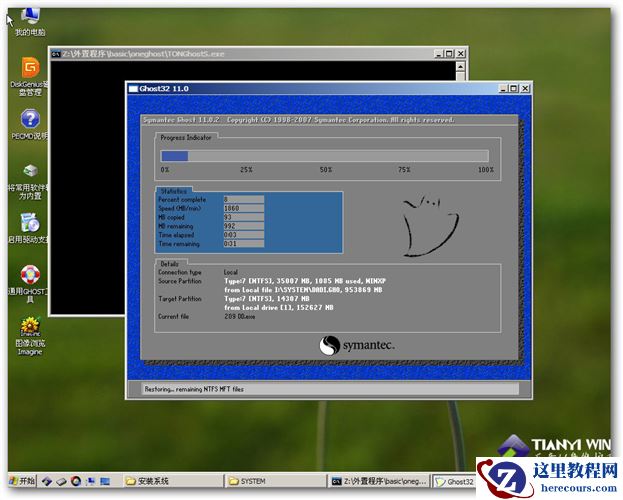This screenshot has width=623, height=500.
Task: Click the 50% mark on progress indicator
Action: pos(326,170)
